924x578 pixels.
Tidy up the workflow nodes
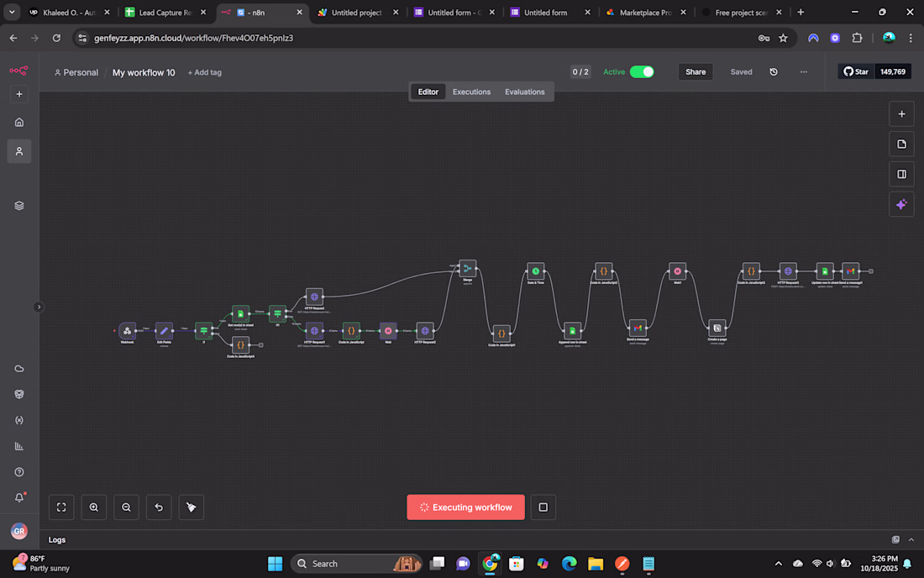click(191, 507)
